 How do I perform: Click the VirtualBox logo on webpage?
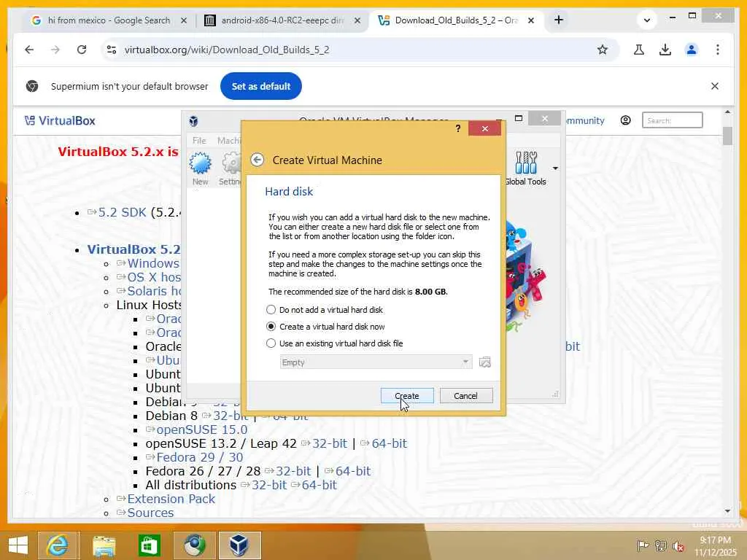pyautogui.click(x=60, y=121)
